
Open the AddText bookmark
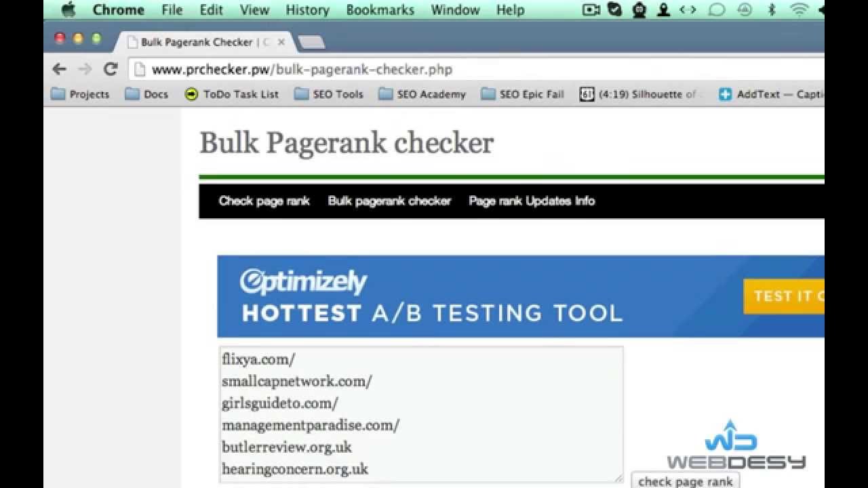[772, 94]
